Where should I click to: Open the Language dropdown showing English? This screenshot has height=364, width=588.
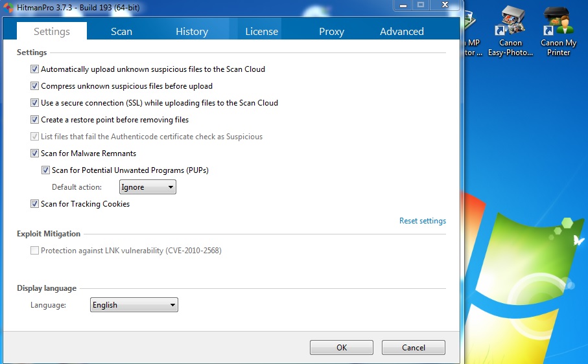(x=134, y=305)
